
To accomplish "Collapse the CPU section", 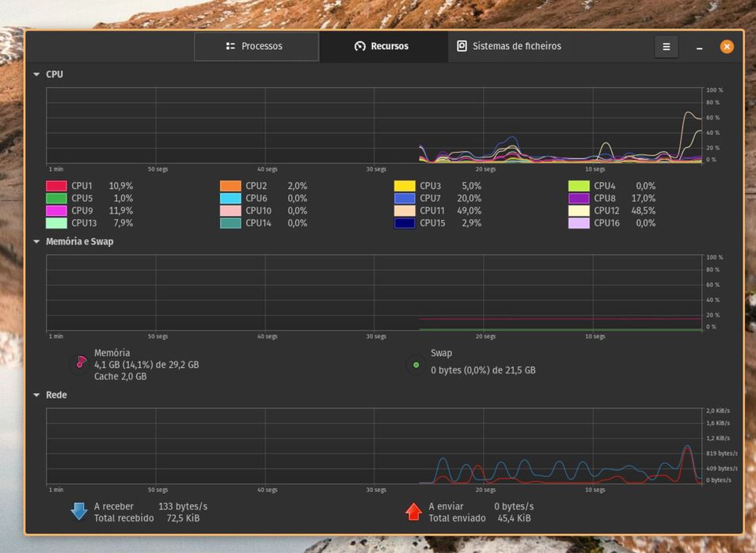I will point(36,74).
